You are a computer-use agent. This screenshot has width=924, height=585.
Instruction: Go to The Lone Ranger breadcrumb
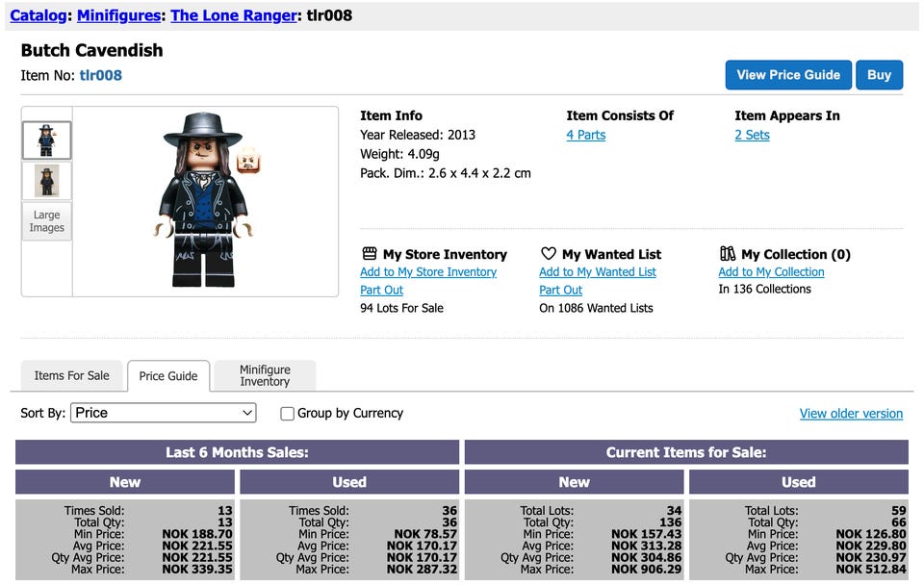click(234, 15)
